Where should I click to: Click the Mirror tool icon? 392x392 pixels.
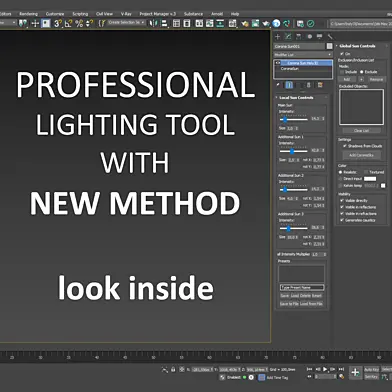tap(153, 23)
